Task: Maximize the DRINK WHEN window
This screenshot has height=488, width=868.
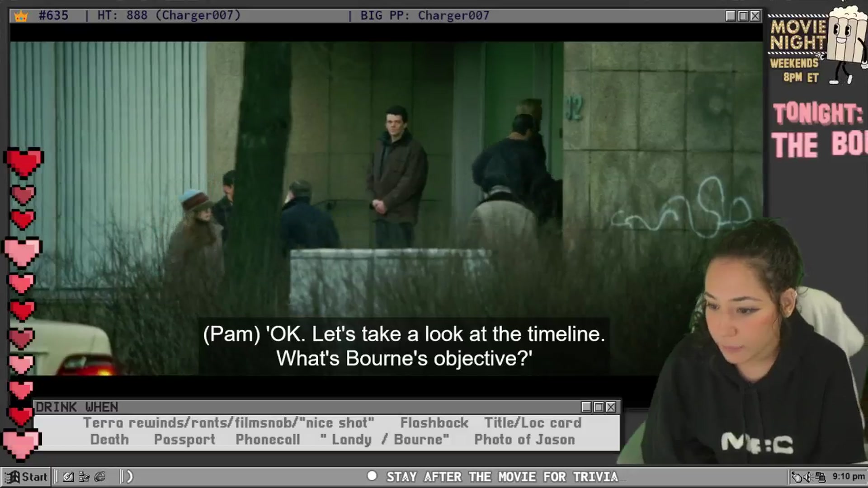Action: (x=599, y=407)
